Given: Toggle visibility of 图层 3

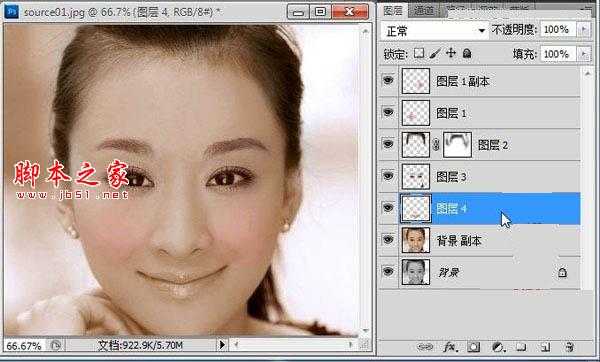Looking at the screenshot, I should pos(388,176).
